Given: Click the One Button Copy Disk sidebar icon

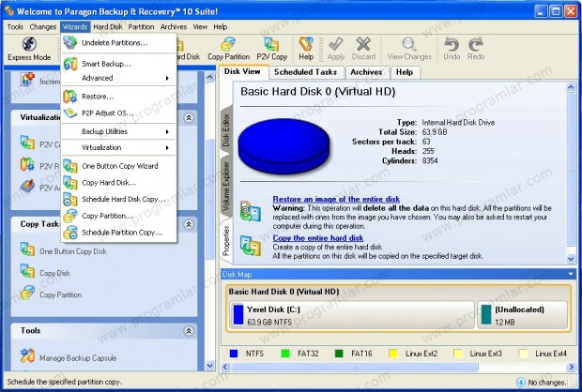Looking at the screenshot, I should click(x=27, y=249).
